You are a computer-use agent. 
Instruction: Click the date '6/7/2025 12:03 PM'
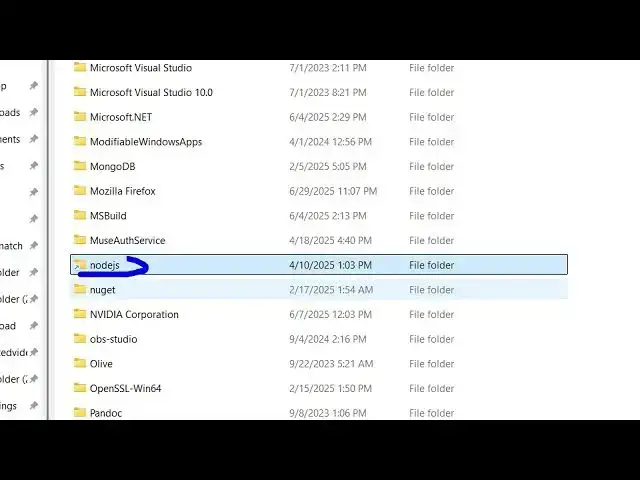331,314
